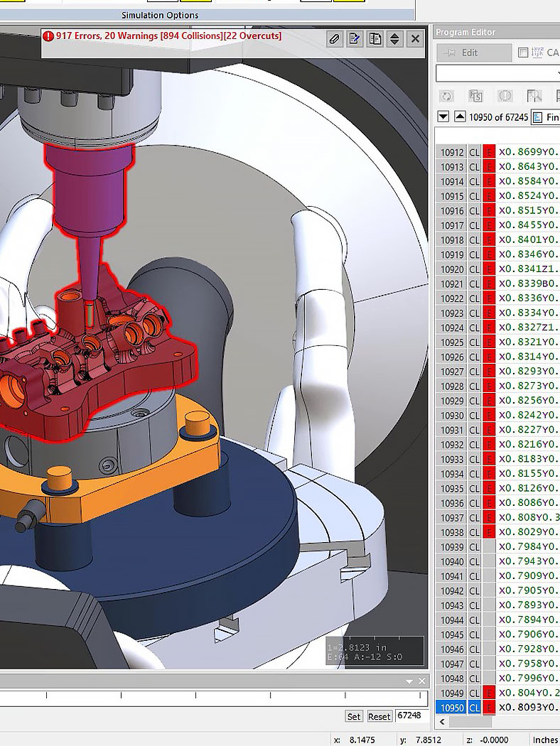This screenshot has width=560, height=746.
Task: Click the Reset button below timeline
Action: pyautogui.click(x=379, y=716)
